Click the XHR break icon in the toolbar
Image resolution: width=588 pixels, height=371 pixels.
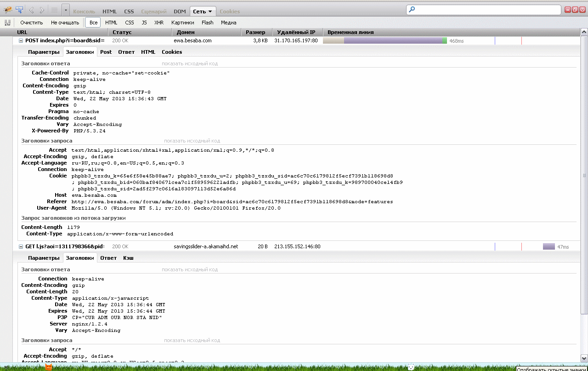pos(7,23)
